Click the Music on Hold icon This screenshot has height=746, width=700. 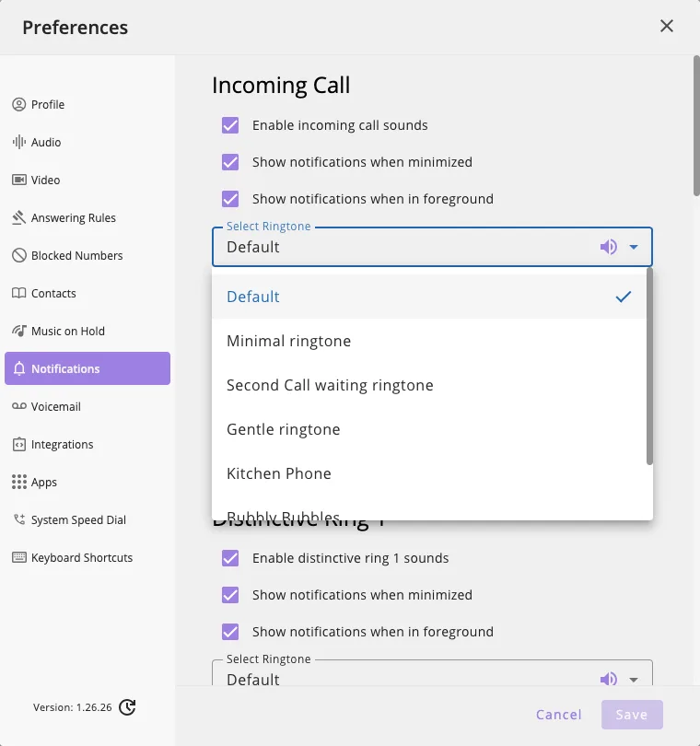19,331
